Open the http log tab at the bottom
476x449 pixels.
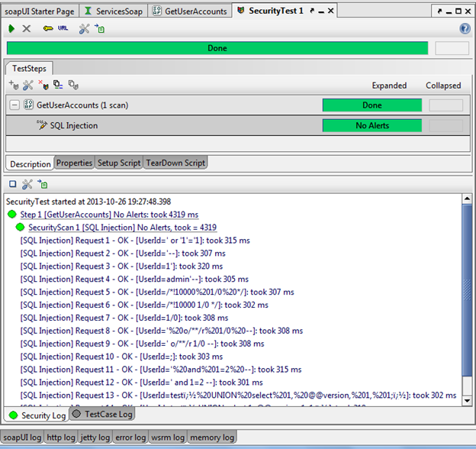coord(59,438)
